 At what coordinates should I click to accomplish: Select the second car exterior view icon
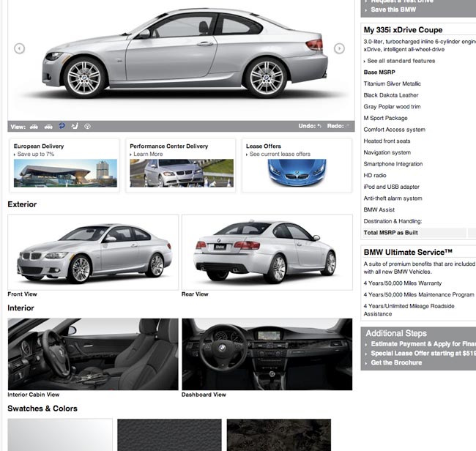tap(48, 127)
